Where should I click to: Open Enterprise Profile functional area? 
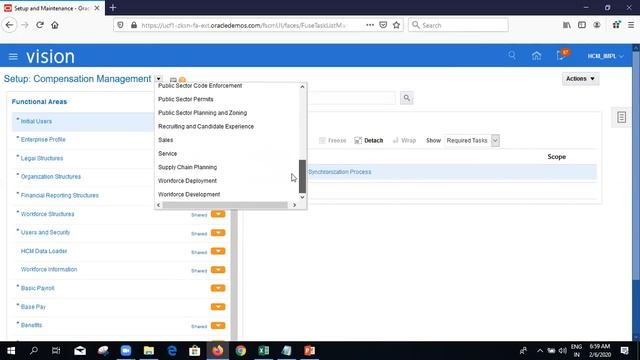tap(43, 140)
